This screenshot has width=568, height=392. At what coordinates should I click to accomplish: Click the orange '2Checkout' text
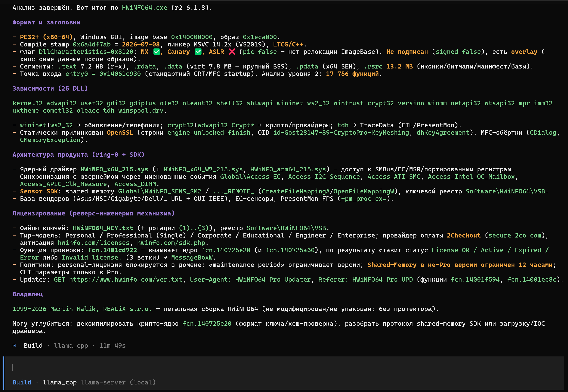tap(464, 235)
